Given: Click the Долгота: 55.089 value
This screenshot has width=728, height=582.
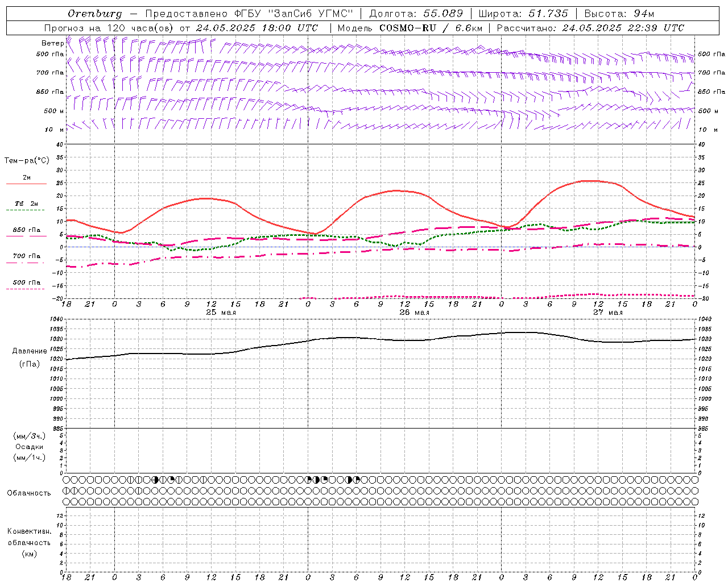Looking at the screenshot, I should click(416, 14).
